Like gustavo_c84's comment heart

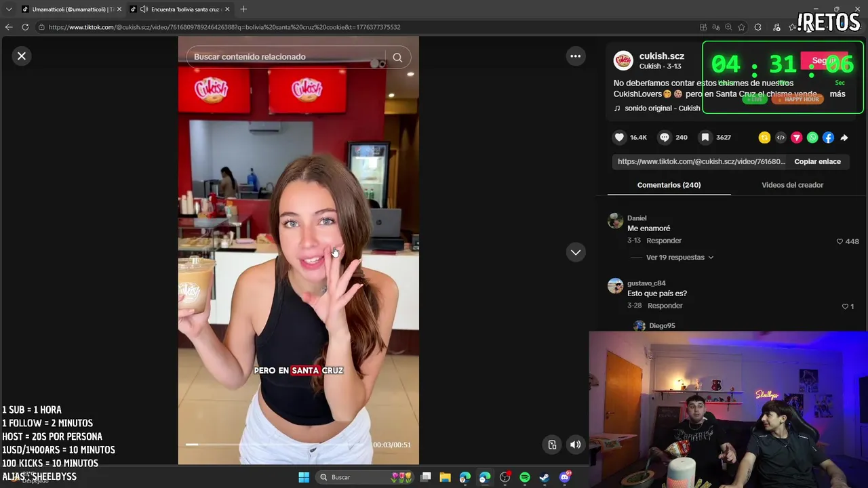845,306
